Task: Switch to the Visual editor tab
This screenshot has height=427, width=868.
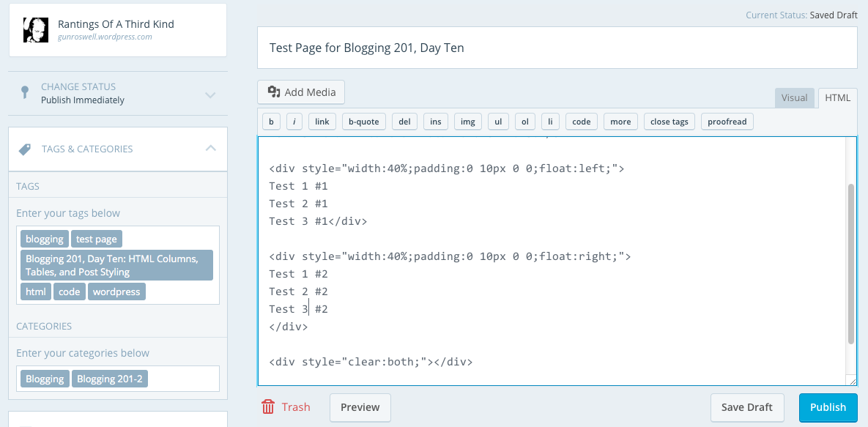Action: tap(794, 98)
